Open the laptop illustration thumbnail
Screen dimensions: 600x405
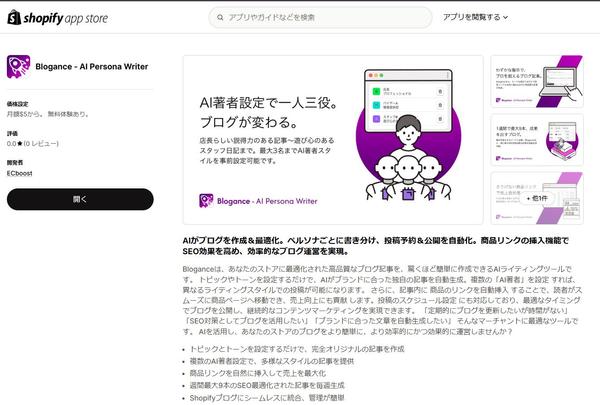coord(537,81)
